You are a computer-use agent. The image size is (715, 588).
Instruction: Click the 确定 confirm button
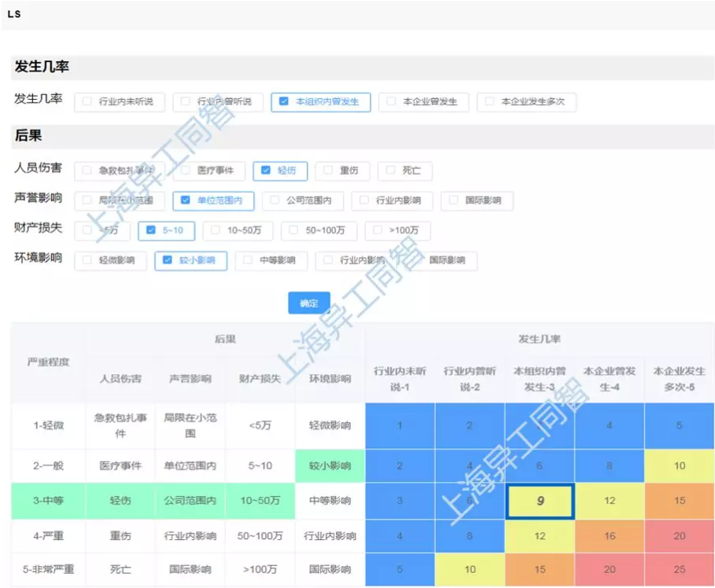[309, 303]
